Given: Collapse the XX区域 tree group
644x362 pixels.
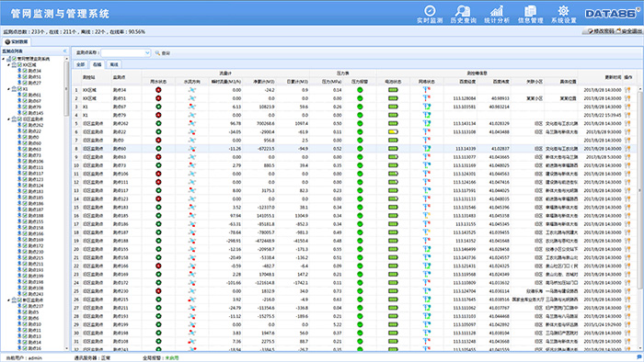Looking at the screenshot, I should coord(8,65).
